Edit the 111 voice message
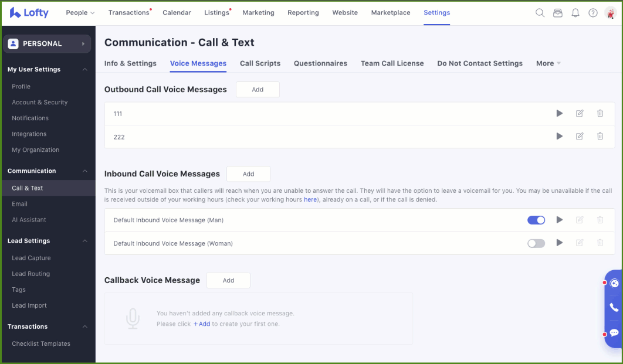 tap(580, 114)
